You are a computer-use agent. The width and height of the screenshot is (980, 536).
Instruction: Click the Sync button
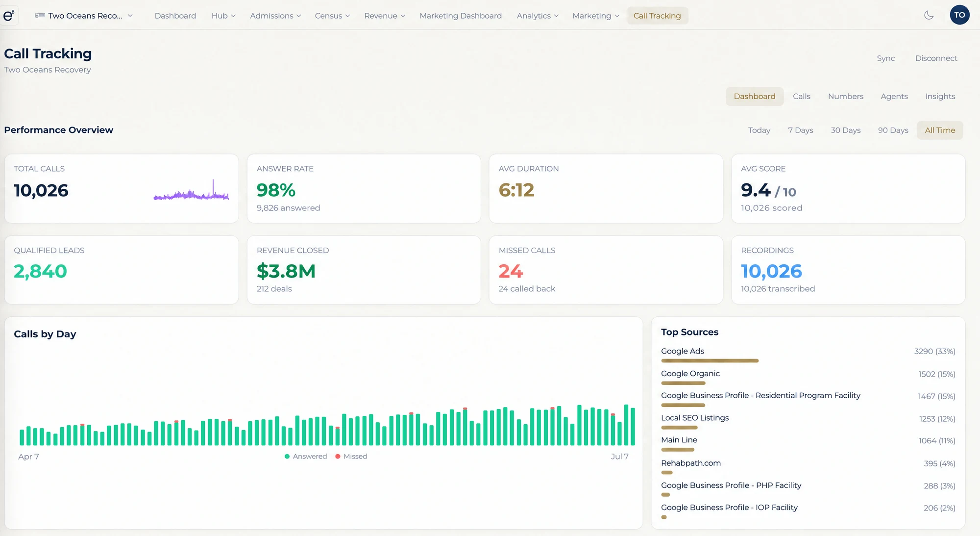[885, 58]
